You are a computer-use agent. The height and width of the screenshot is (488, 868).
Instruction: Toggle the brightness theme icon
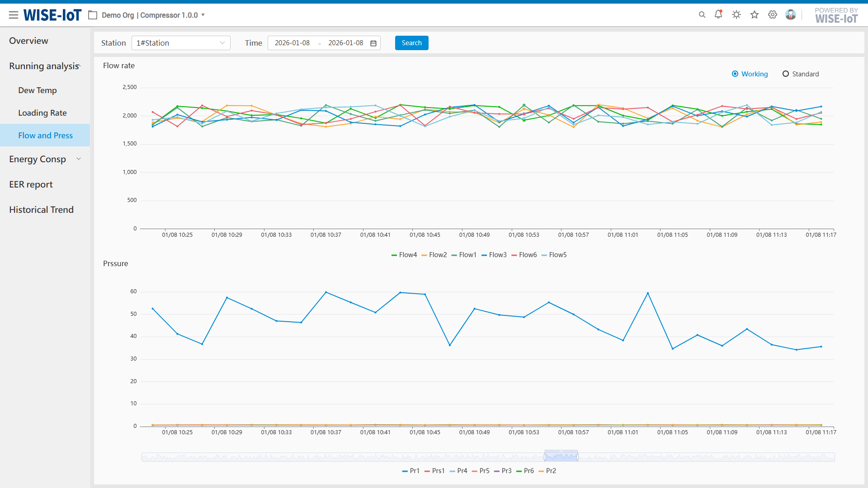tap(736, 15)
